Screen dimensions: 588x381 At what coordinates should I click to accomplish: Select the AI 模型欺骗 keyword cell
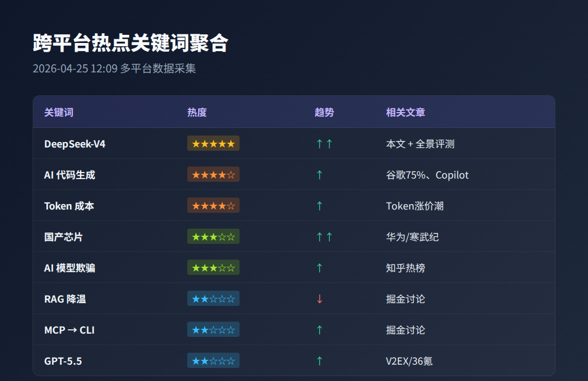point(70,268)
